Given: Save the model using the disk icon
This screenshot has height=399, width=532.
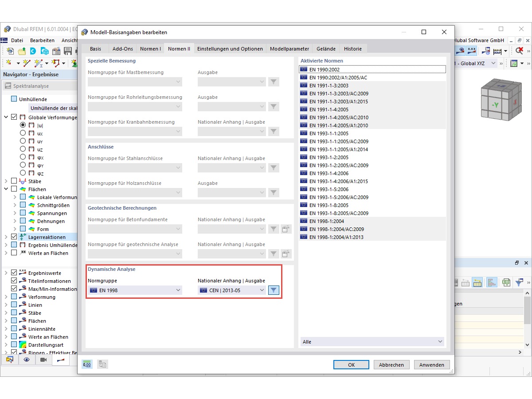Looking at the screenshot, I should [69, 51].
